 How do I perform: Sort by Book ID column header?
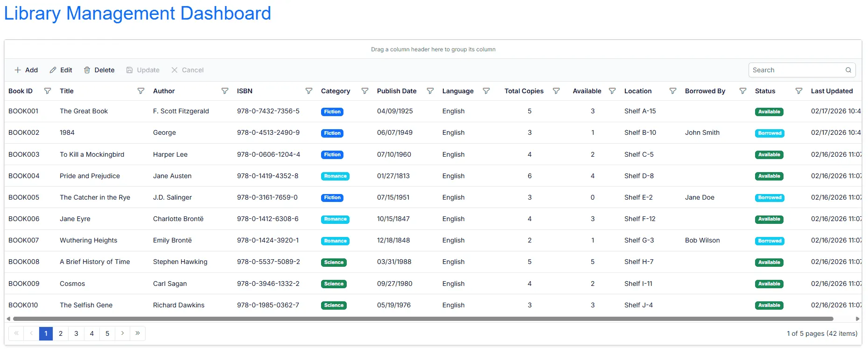[x=21, y=91]
